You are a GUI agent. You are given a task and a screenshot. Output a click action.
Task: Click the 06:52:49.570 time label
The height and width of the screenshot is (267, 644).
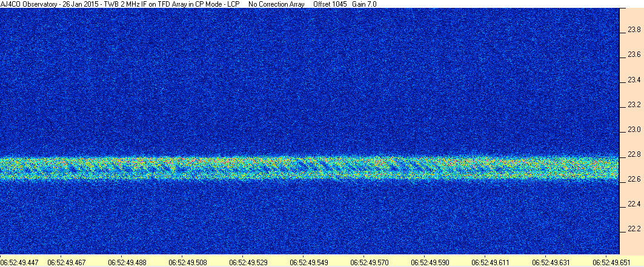coord(370,262)
